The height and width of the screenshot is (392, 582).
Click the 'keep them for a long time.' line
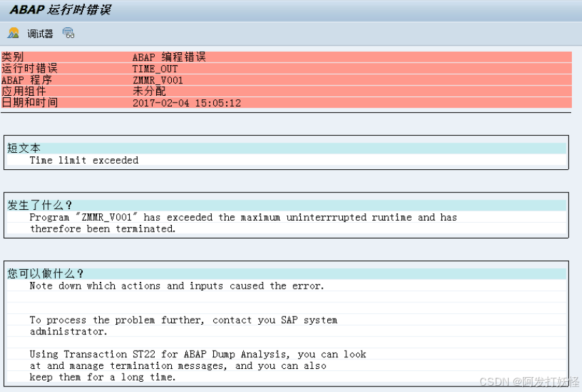pos(103,377)
